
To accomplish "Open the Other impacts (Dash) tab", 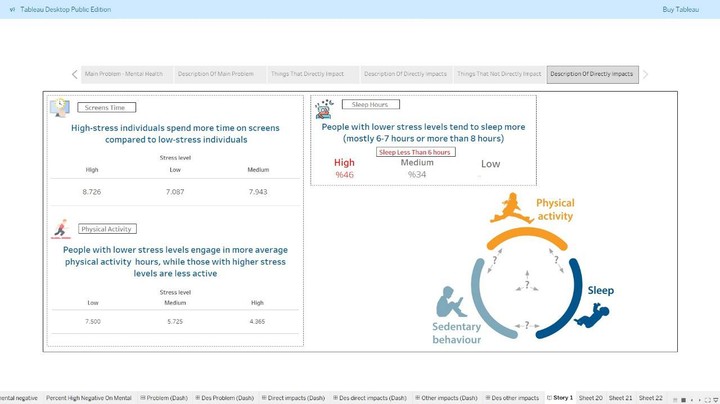I will pos(446,398).
